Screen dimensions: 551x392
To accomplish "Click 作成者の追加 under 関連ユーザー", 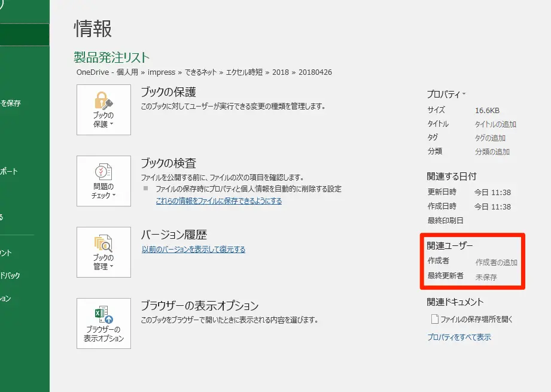I will pos(496,263).
